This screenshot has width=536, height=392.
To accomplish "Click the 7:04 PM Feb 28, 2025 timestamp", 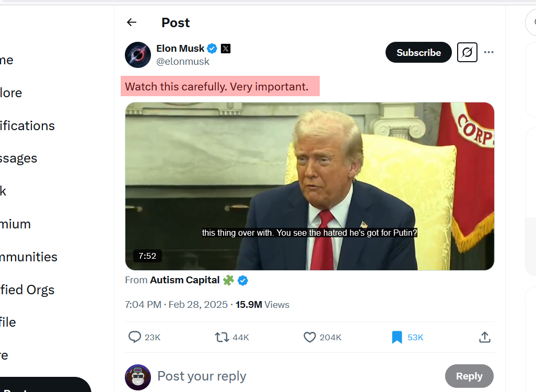I will pos(177,305).
